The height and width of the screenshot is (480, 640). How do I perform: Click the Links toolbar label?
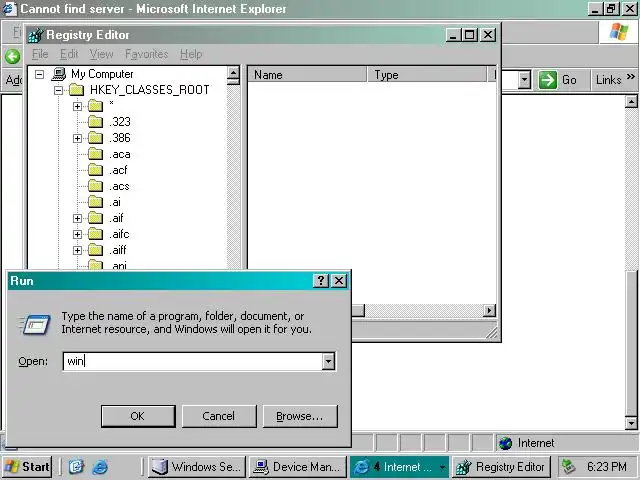pyautogui.click(x=608, y=80)
